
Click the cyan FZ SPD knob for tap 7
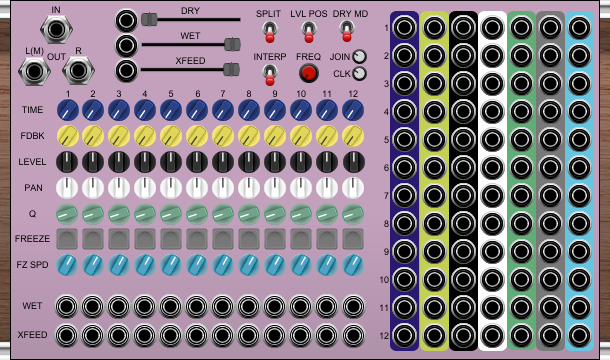coord(223,265)
